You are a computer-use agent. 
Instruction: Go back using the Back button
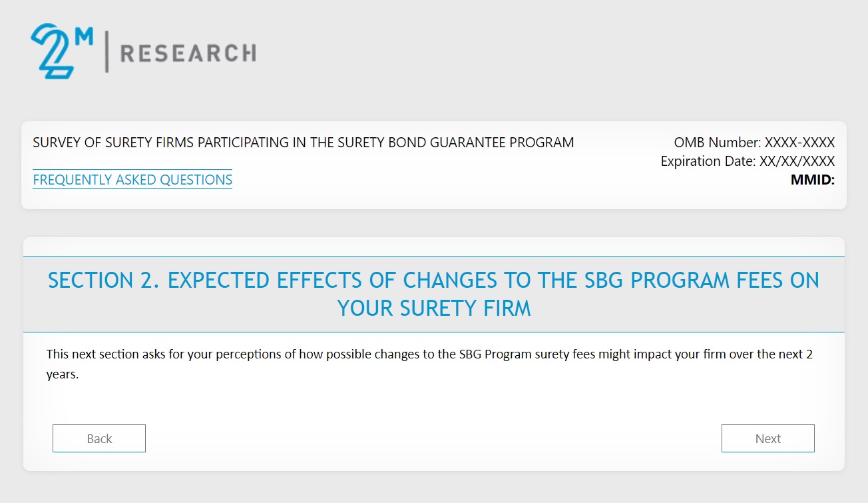click(x=99, y=438)
